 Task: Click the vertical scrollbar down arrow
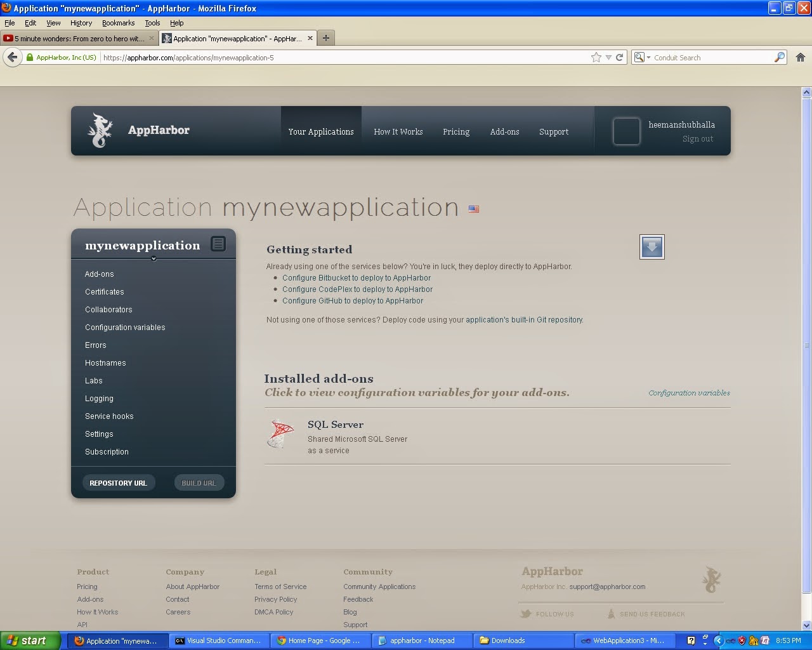[x=806, y=625]
